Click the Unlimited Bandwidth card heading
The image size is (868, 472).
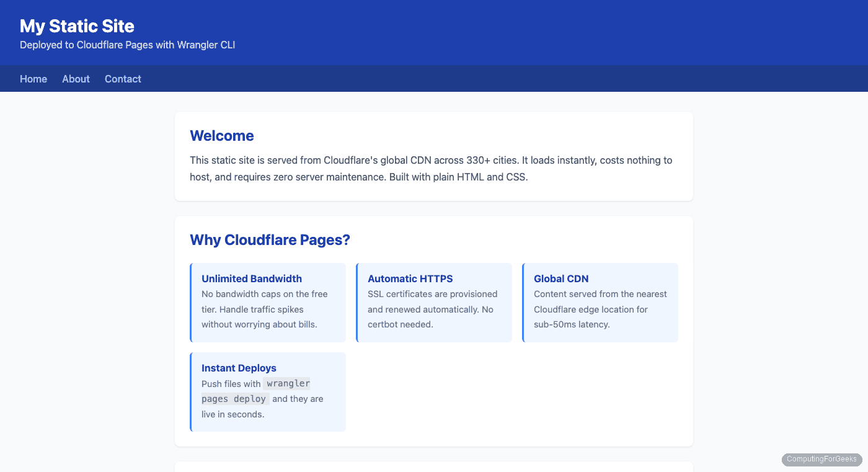coord(251,278)
